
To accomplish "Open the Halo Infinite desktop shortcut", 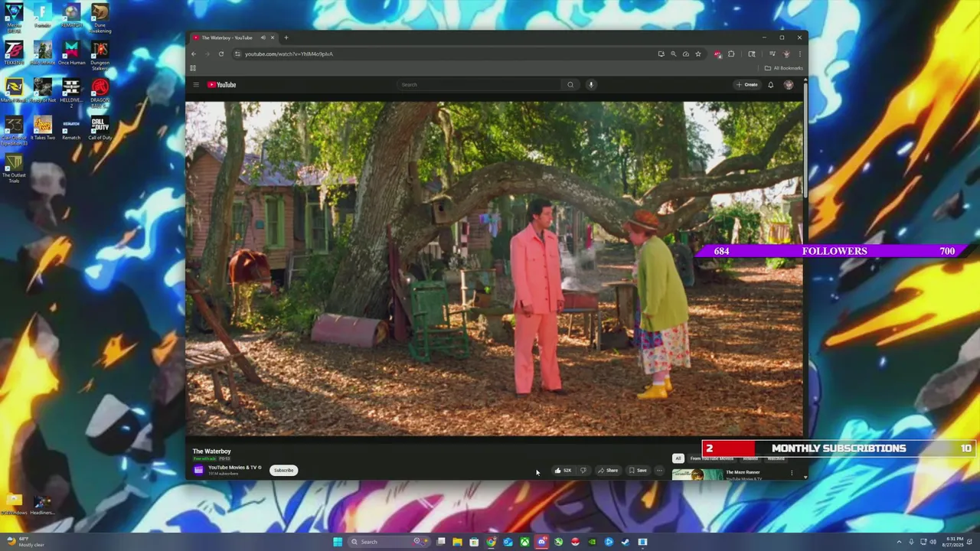I will pos(42,54).
